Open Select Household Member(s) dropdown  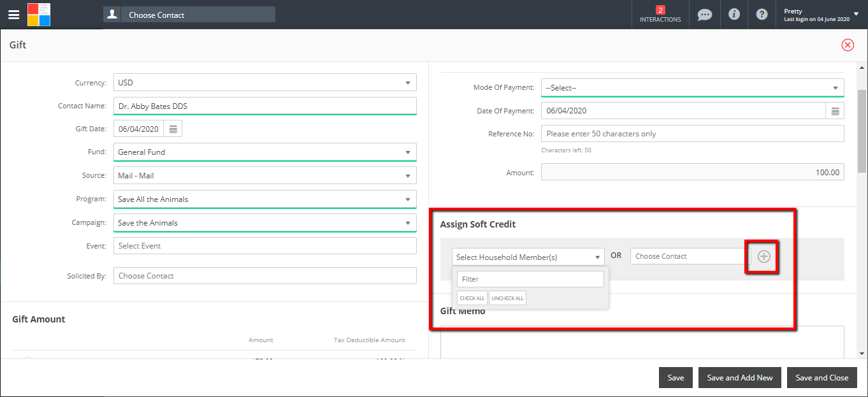pos(528,257)
